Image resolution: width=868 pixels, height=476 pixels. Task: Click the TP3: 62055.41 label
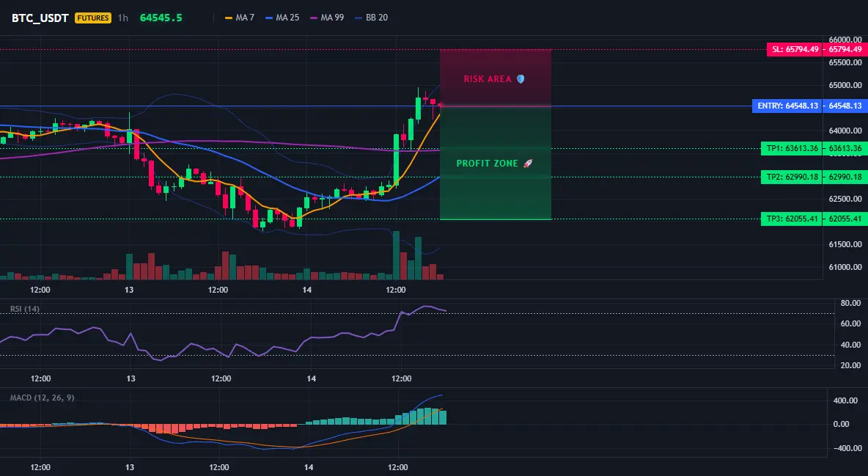click(792, 219)
